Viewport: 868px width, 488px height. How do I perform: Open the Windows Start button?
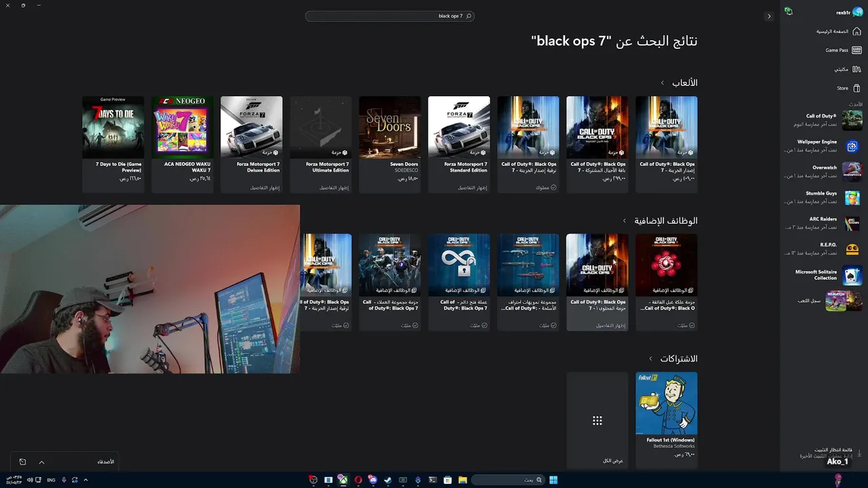click(553, 480)
